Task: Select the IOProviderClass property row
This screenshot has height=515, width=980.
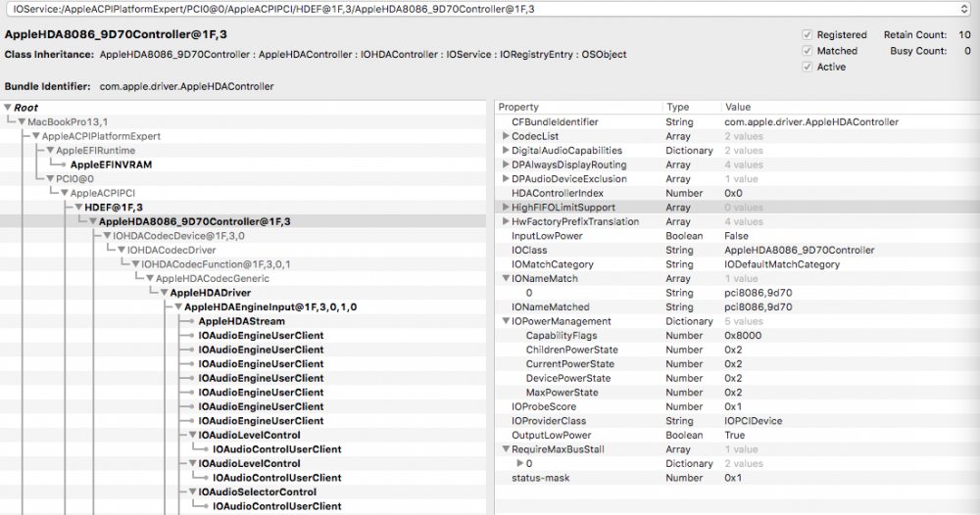Action: click(738, 421)
